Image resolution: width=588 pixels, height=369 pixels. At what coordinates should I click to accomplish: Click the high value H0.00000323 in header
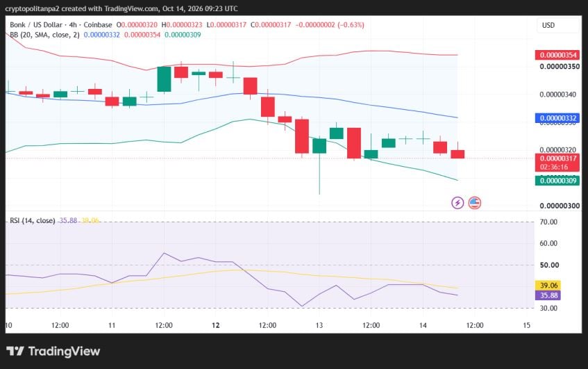pos(182,25)
